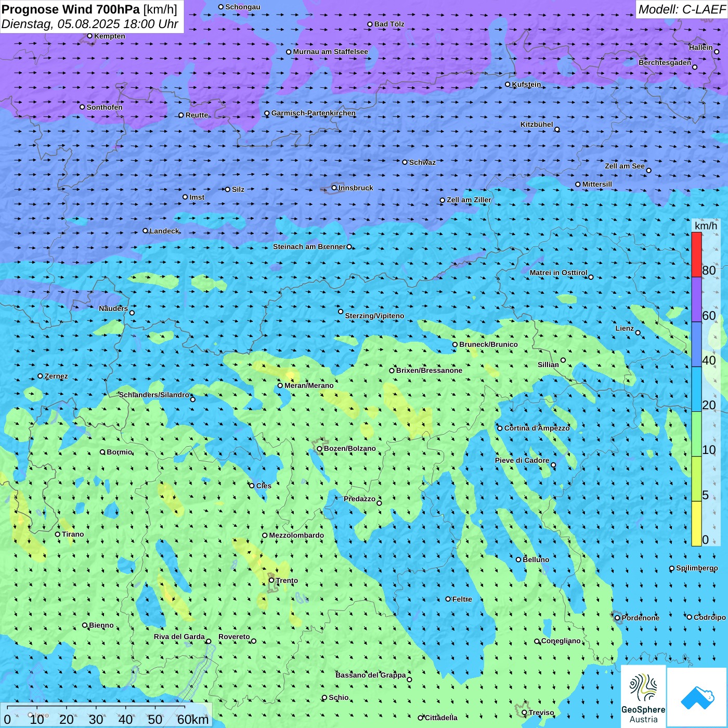Click the Sterzing/Vipiteno label
The image size is (728, 728).
(x=374, y=316)
